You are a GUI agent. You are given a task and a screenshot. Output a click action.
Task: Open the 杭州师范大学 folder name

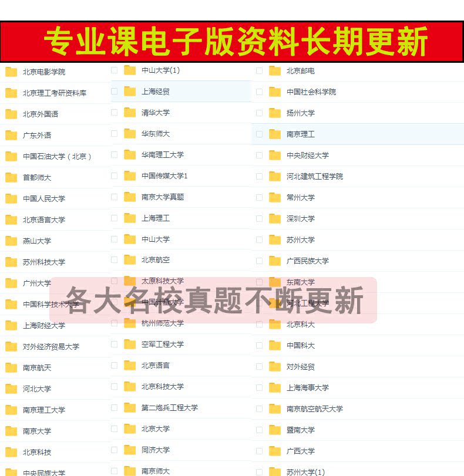(163, 323)
